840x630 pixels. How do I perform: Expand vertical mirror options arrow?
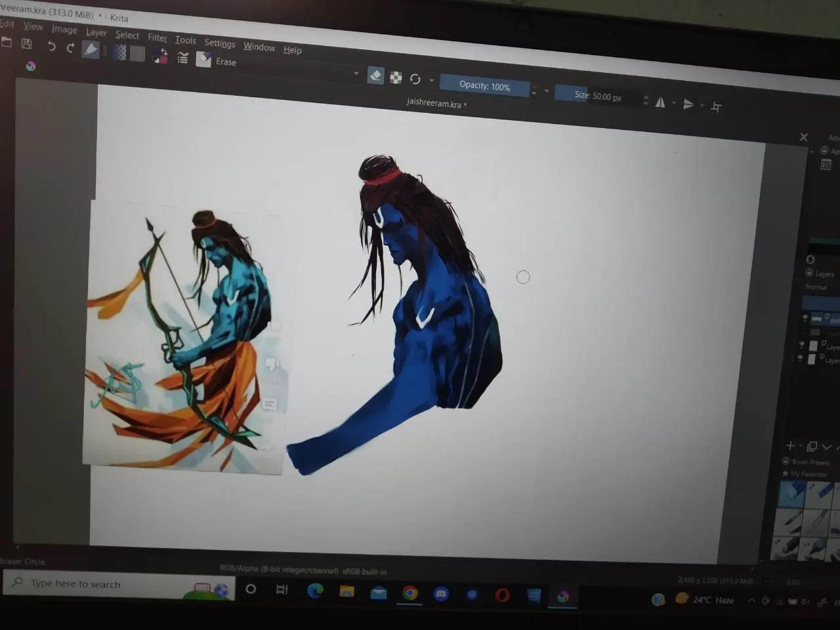(x=702, y=106)
